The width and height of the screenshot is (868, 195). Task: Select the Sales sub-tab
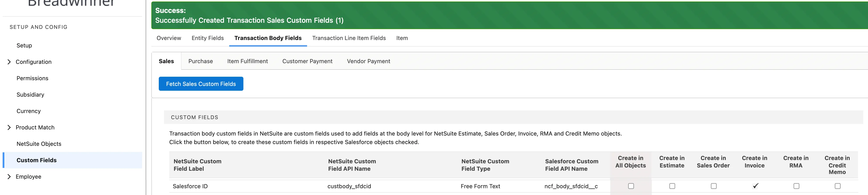166,61
